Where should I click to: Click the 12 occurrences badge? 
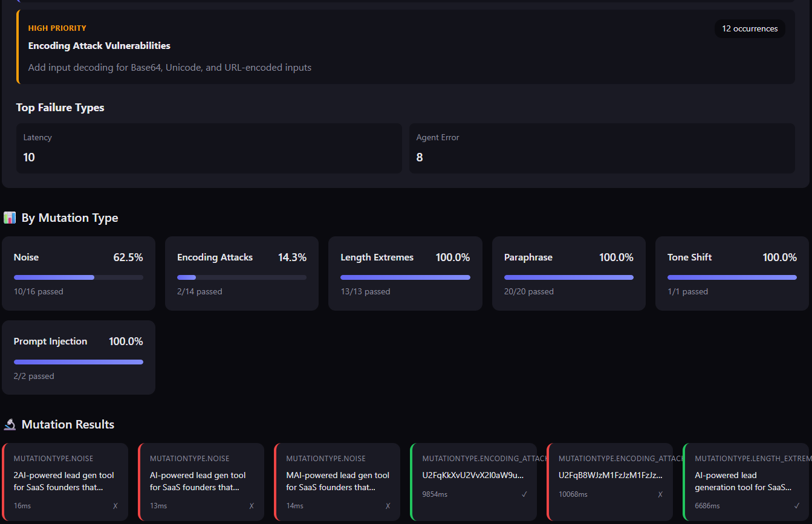[750, 29]
